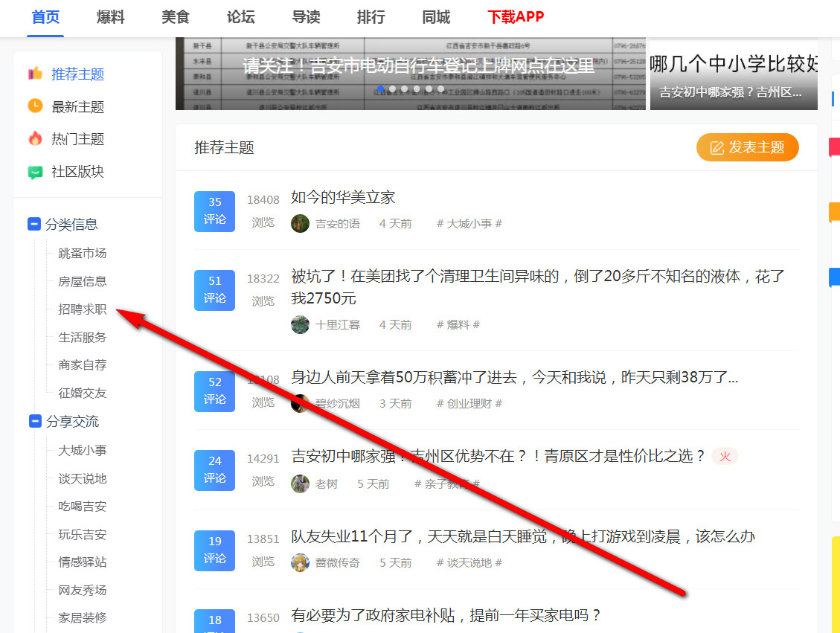Select 最新主题 in the sidebar
Image resolution: width=840 pixels, height=633 pixels.
click(x=77, y=106)
